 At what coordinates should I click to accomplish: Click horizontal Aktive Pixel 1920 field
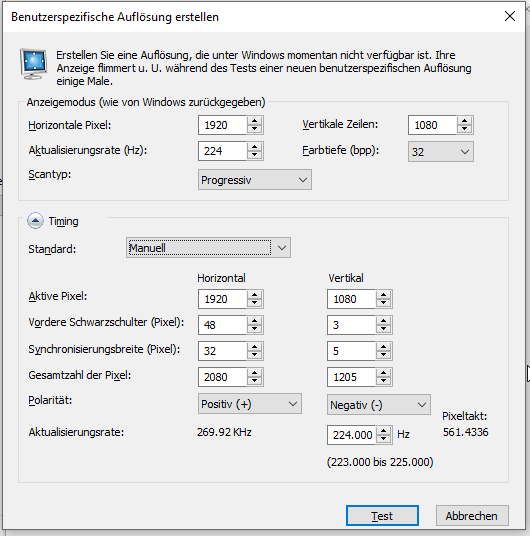[x=222, y=299]
